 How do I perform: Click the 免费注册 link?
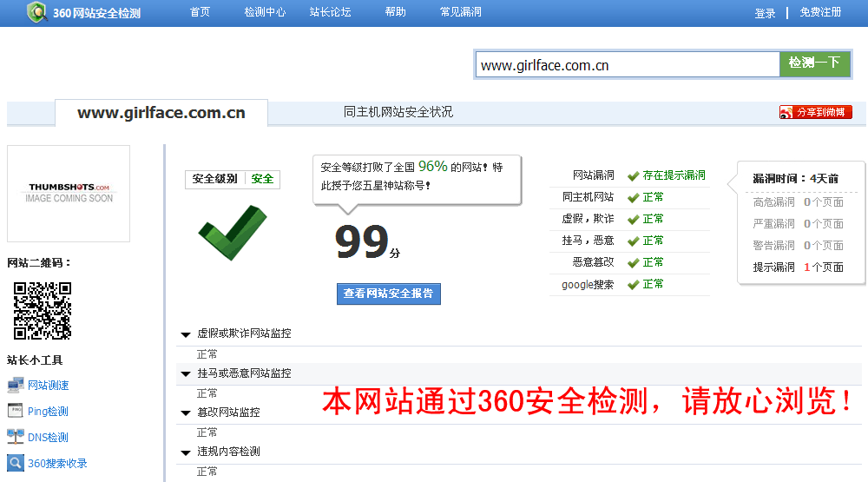pyautogui.click(x=820, y=13)
